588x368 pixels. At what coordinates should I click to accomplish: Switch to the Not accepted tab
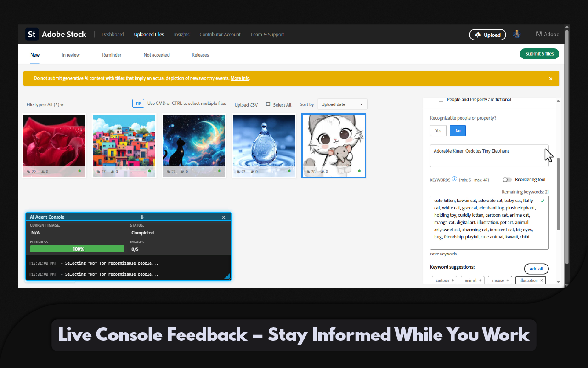coord(156,55)
